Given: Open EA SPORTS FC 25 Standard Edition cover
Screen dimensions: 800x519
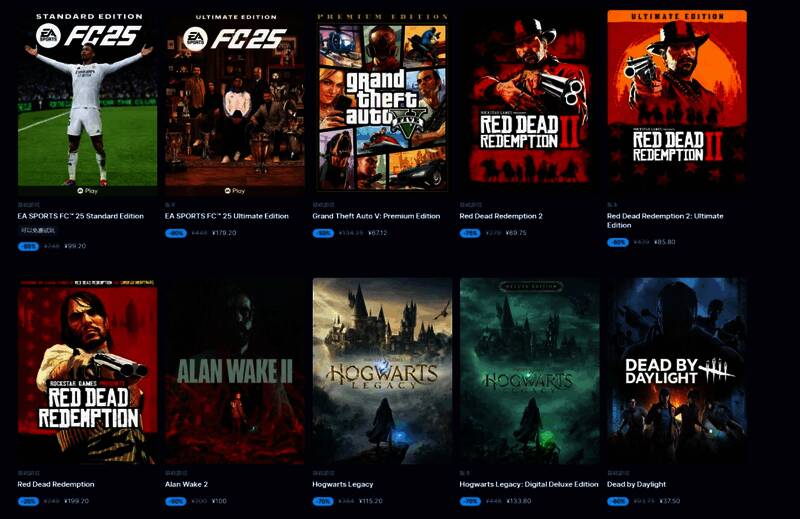Looking at the screenshot, I should (87, 102).
